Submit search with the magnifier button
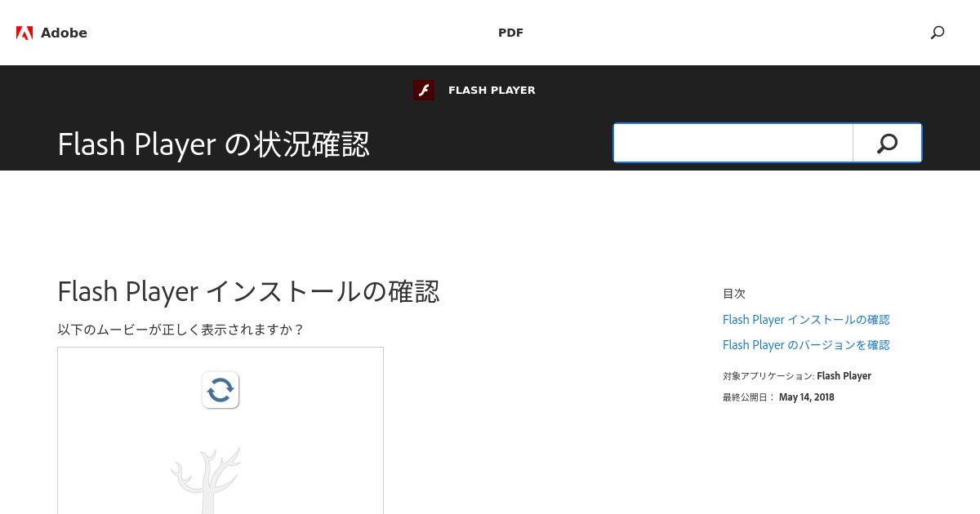 (x=887, y=143)
